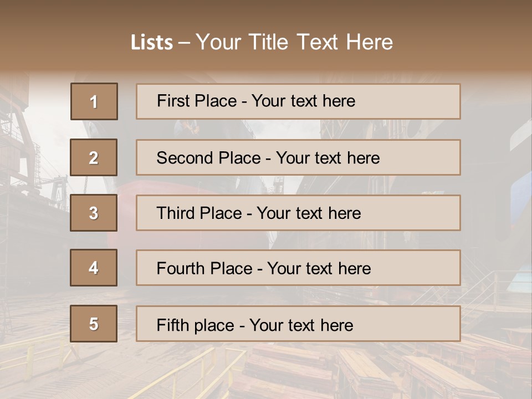This screenshot has height=399, width=532.
Task: Click the stacked steel plates bottom right
Action: [x=388, y=369]
